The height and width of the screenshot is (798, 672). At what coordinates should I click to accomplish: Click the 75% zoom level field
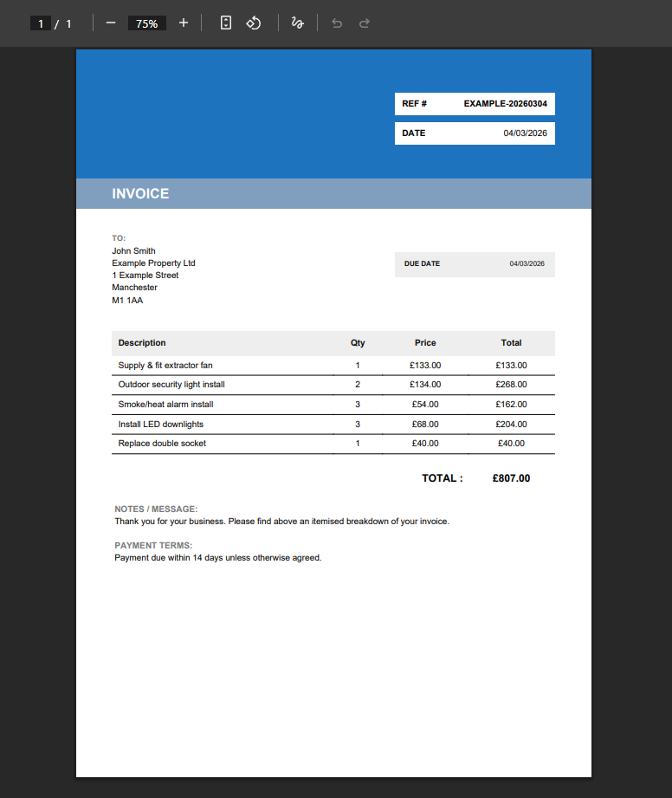146,23
